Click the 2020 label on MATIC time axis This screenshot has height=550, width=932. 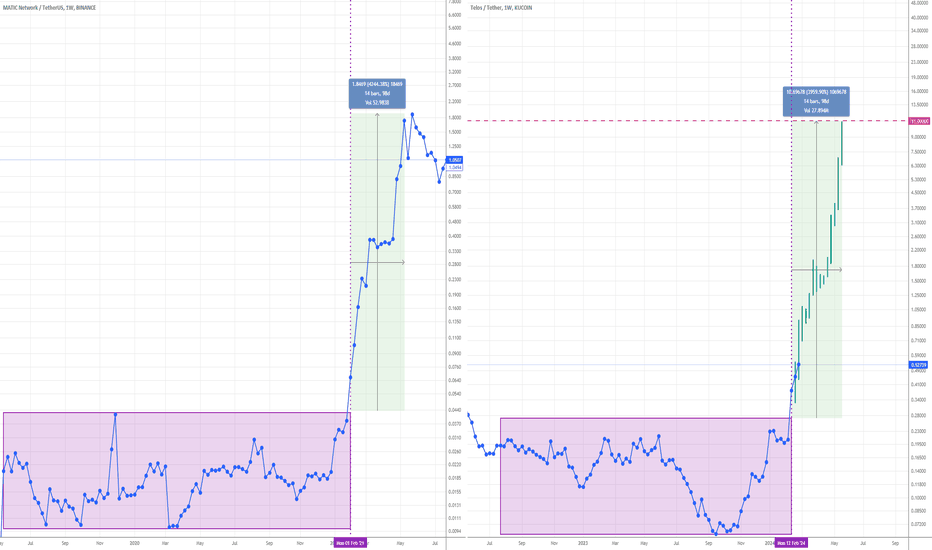tap(134, 543)
